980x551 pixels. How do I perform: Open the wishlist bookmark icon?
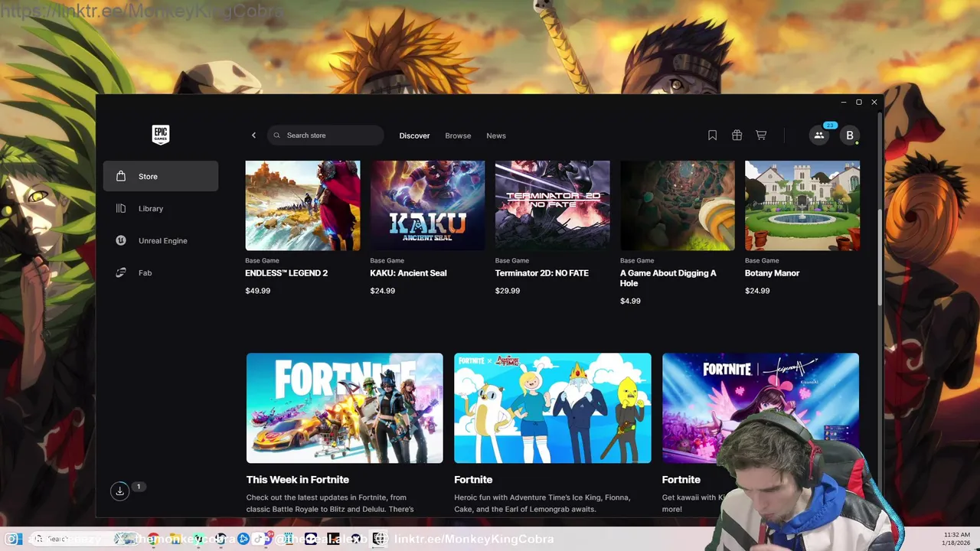[x=712, y=135]
